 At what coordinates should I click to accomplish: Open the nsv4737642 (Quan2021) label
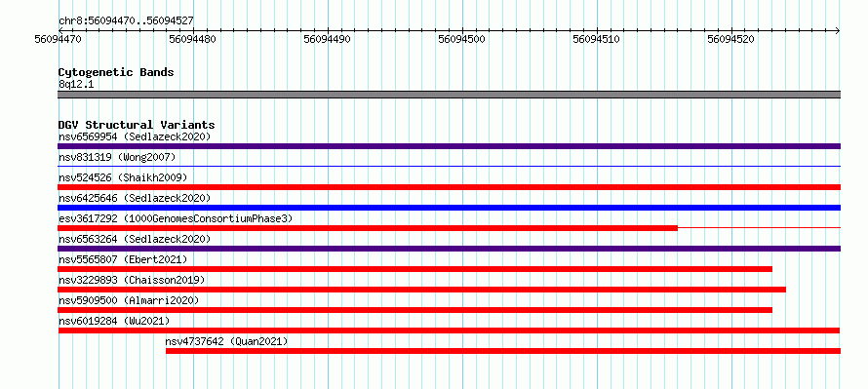point(227,341)
